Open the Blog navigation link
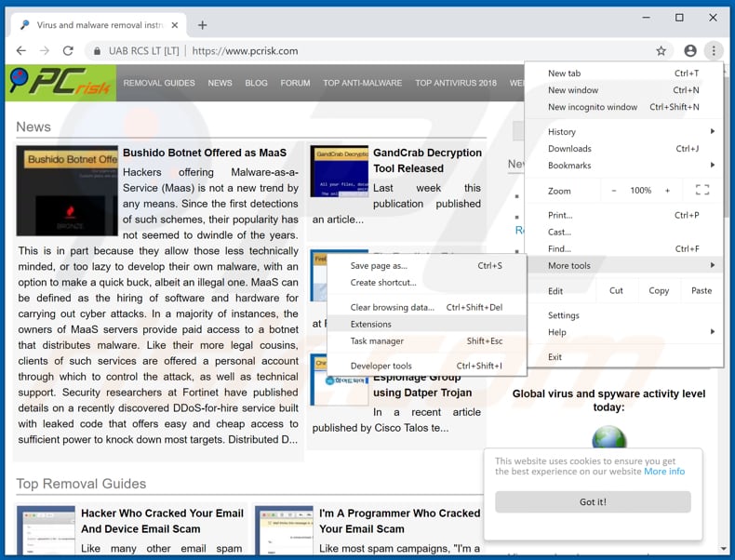Viewport: 735px width, 560px height. 256,83
